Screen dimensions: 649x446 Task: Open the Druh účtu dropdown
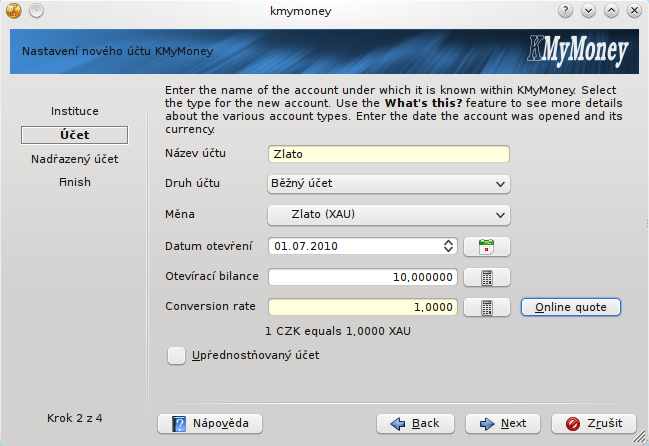pos(389,184)
